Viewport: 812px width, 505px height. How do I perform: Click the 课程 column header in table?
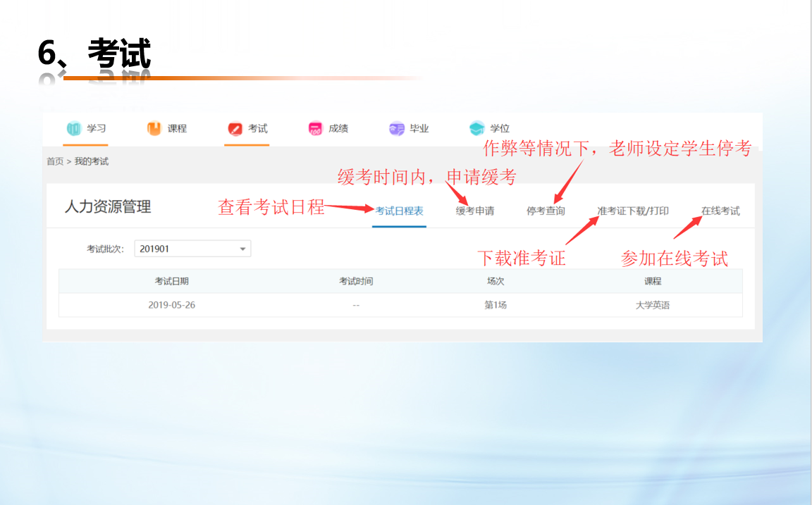point(653,281)
